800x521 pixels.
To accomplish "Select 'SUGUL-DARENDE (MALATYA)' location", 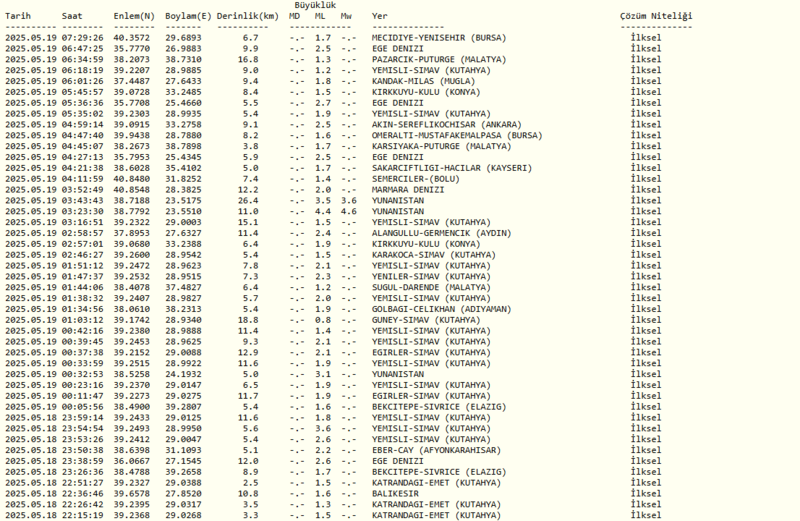I will 431,287.
